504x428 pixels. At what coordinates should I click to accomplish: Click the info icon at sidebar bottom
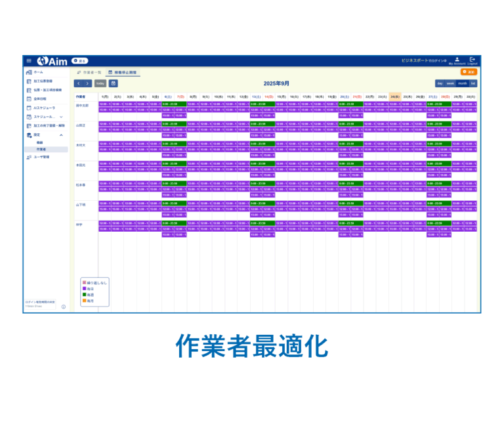point(64,307)
